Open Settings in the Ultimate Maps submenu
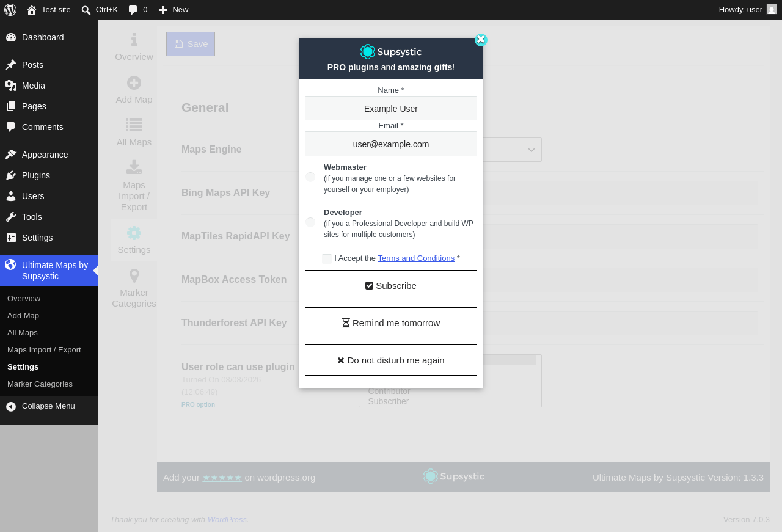 point(23,367)
